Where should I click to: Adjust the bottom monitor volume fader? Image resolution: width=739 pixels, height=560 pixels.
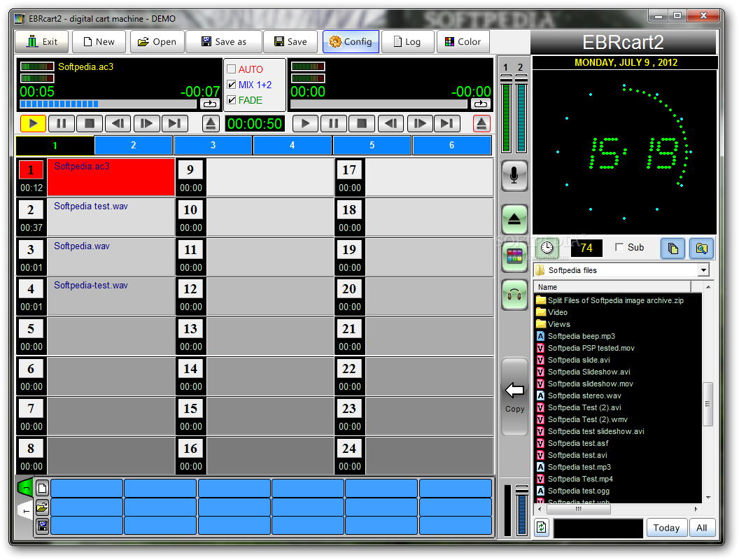click(521, 490)
